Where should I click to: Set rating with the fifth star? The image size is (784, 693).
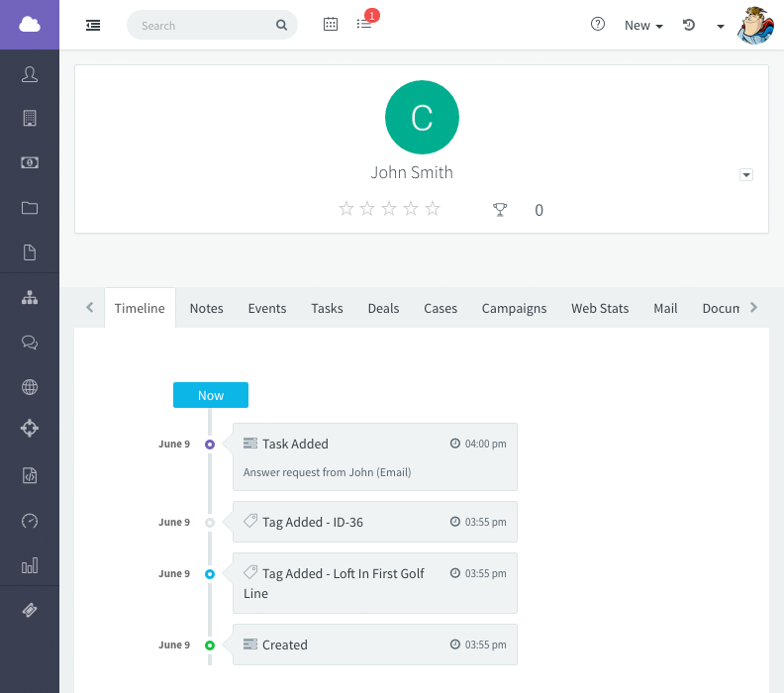(x=433, y=209)
